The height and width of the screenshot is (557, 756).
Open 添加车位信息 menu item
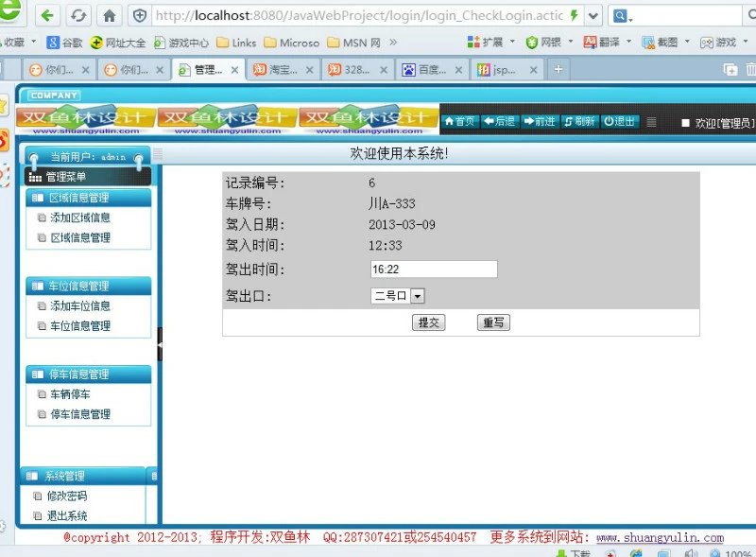click(80, 306)
